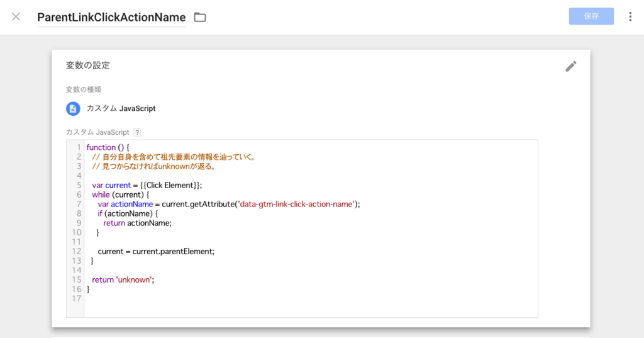Click the 変数の設定 heading
The image size is (644, 338).
point(88,65)
